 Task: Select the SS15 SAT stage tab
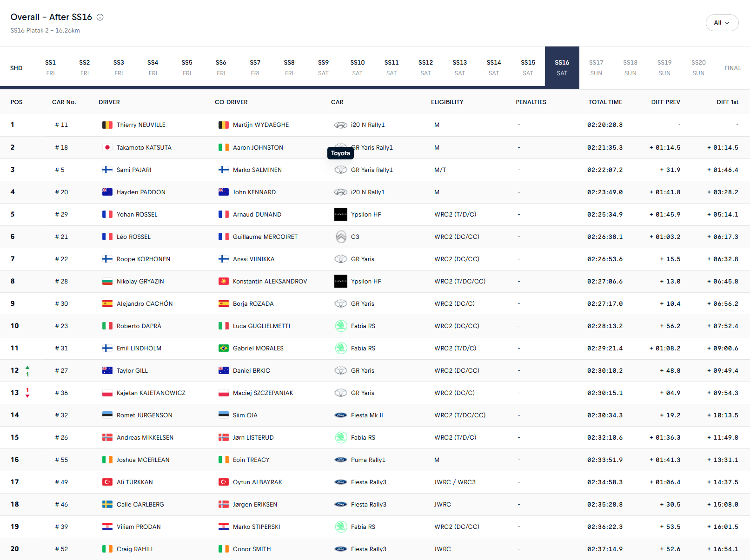pos(528,68)
